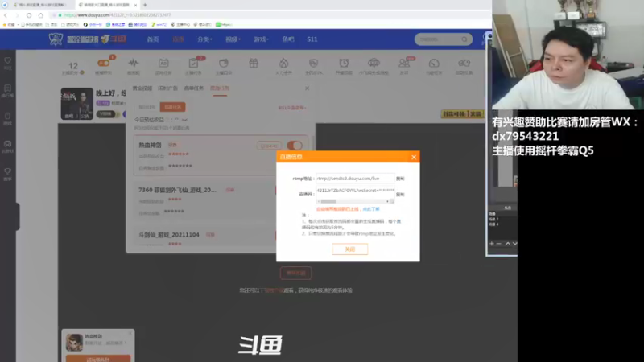
Task: Open a new browser tab with plus
Action: (145, 5)
